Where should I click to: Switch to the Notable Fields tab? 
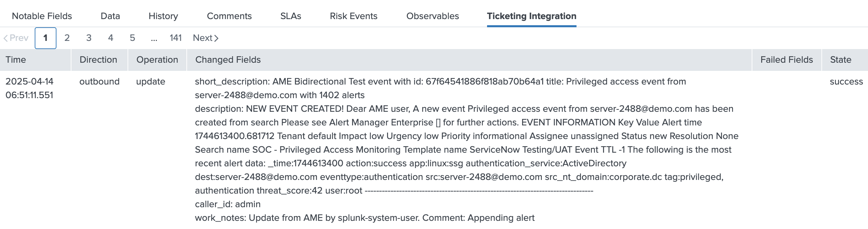(41, 16)
